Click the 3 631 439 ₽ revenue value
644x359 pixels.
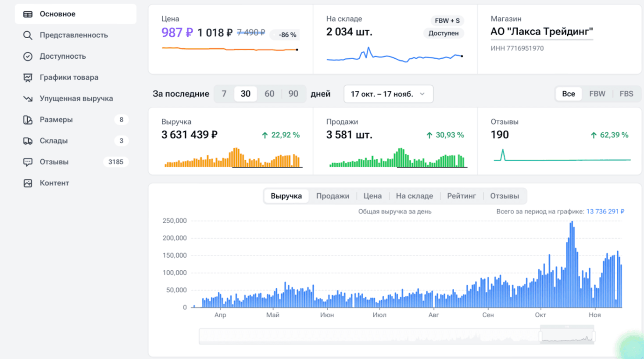(190, 135)
